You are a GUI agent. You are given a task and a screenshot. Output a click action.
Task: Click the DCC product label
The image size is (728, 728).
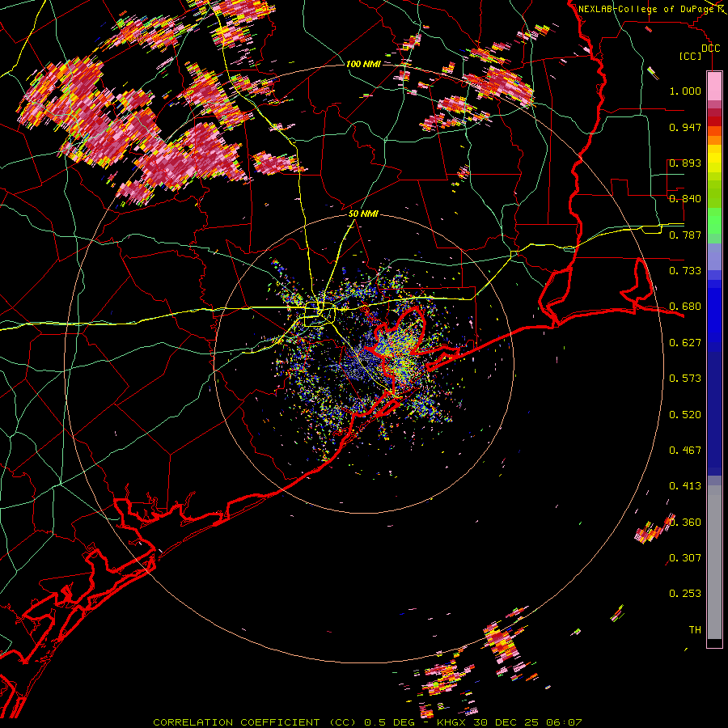(x=710, y=49)
